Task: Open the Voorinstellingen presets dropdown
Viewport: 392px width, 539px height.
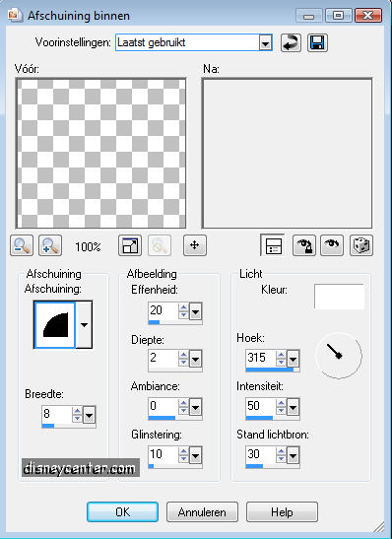Action: 265,43
